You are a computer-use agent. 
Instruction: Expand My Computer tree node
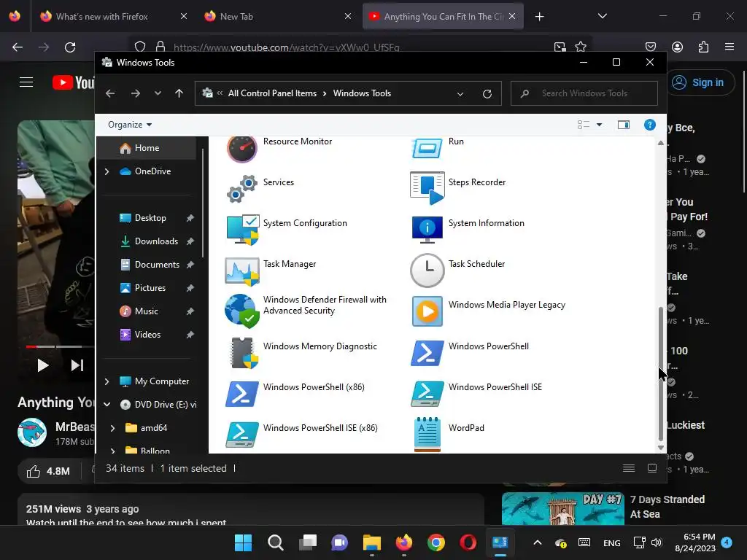tap(107, 381)
